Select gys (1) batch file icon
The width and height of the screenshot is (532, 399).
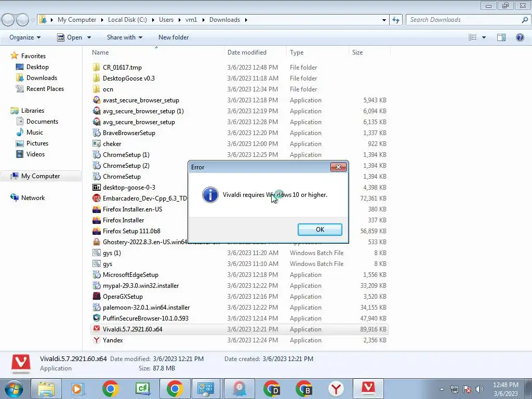click(96, 253)
